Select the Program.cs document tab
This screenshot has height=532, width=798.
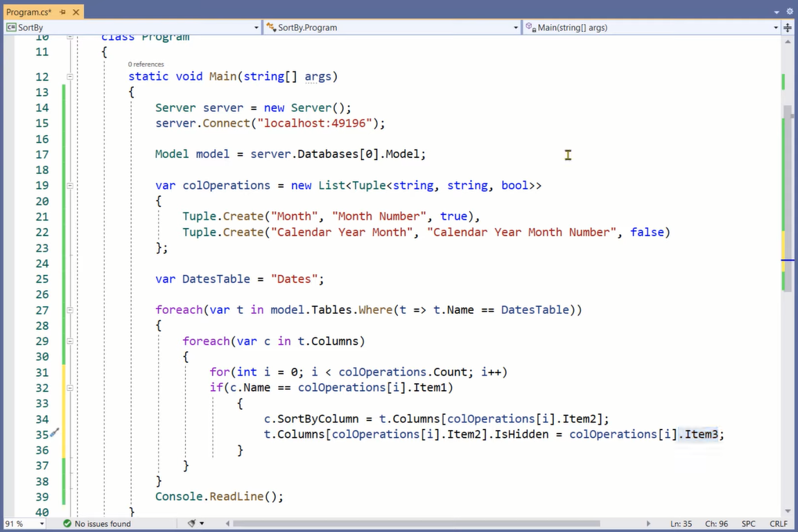coord(28,12)
